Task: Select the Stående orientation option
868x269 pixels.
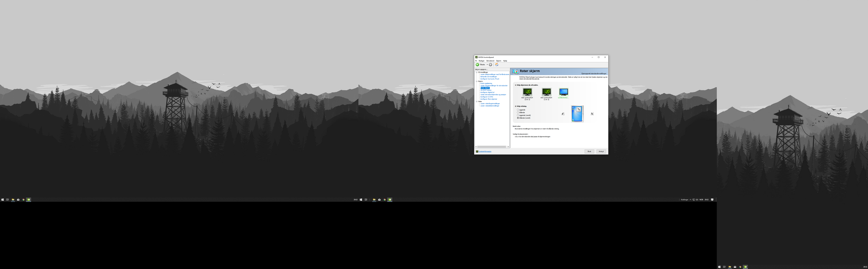Action: click(x=518, y=113)
